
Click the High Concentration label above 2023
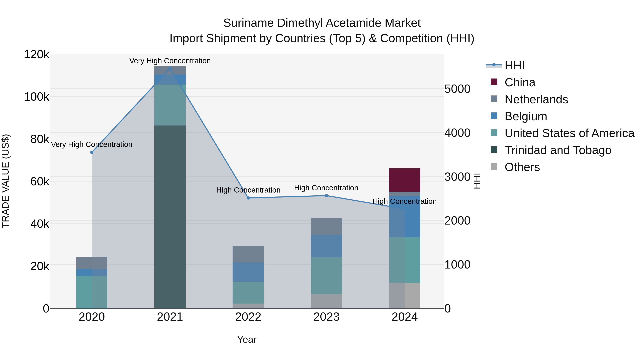(326, 188)
